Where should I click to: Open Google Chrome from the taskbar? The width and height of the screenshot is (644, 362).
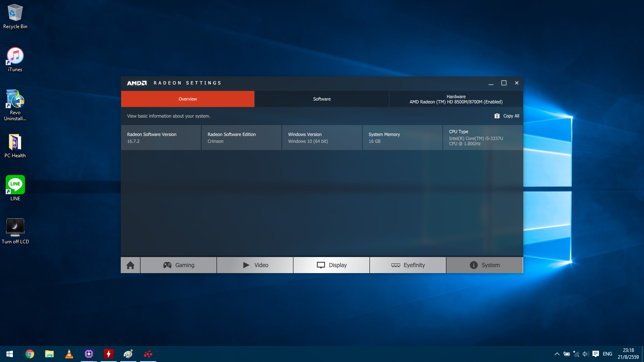coord(30,354)
